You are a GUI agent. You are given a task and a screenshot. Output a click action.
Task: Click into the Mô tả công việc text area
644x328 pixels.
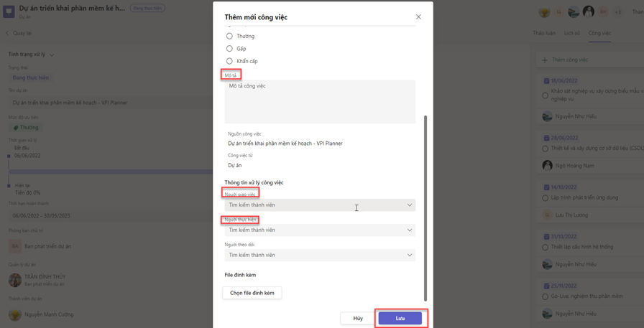pyautogui.click(x=320, y=101)
